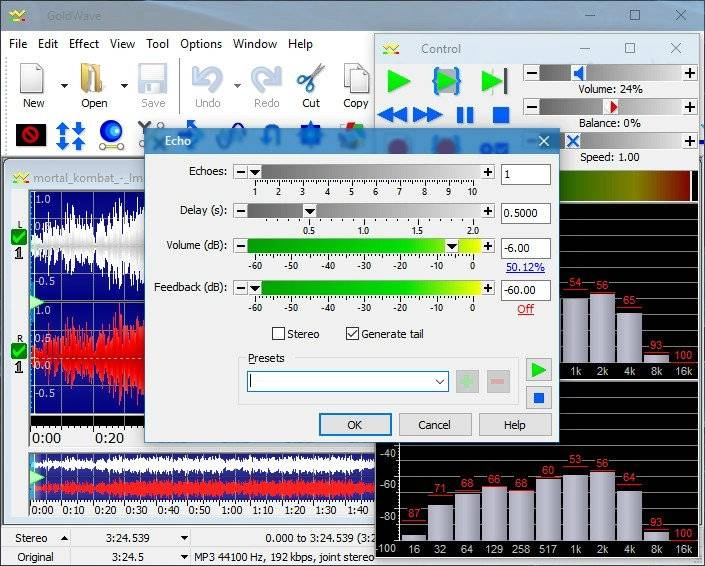Open the Window menu

(x=255, y=44)
